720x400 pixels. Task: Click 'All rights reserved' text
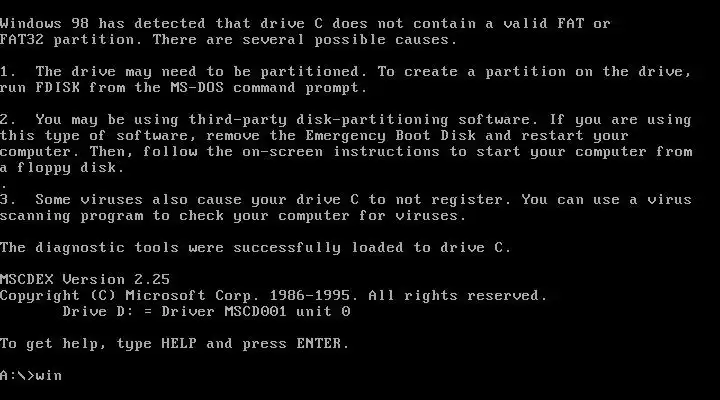[458, 296]
